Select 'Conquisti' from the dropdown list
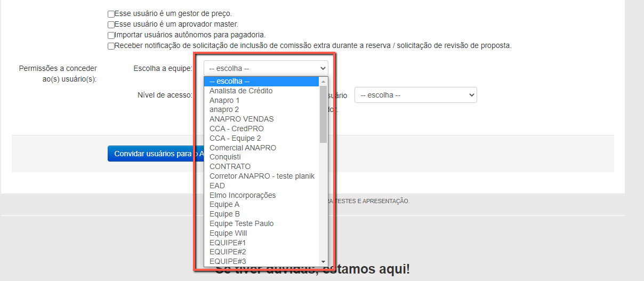Screen dimensions: 644x281 pos(225,157)
